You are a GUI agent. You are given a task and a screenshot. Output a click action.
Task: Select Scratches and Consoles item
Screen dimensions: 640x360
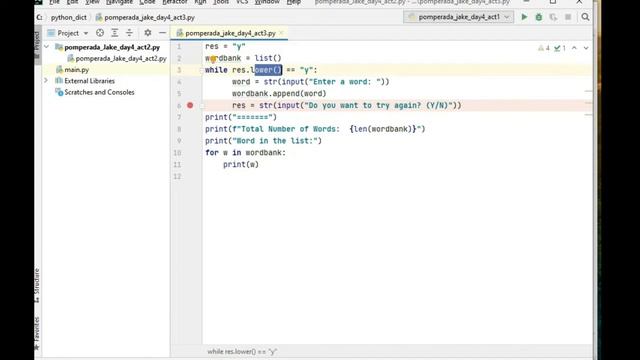click(99, 92)
